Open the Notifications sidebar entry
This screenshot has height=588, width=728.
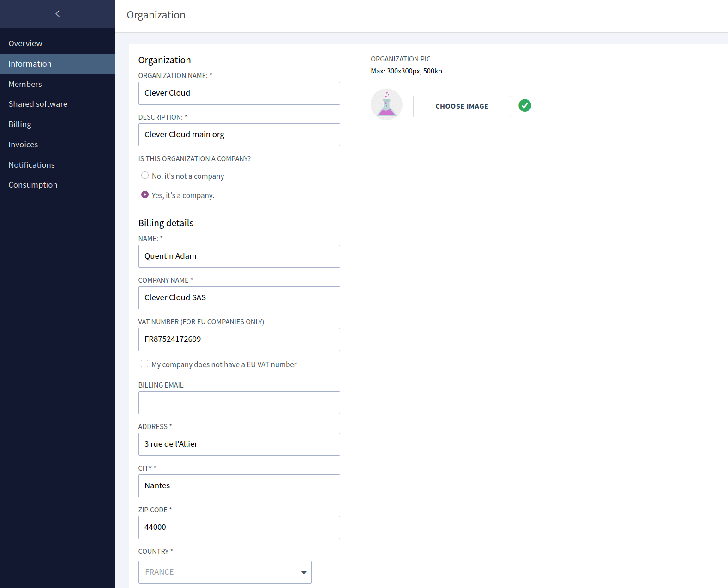coord(31,165)
